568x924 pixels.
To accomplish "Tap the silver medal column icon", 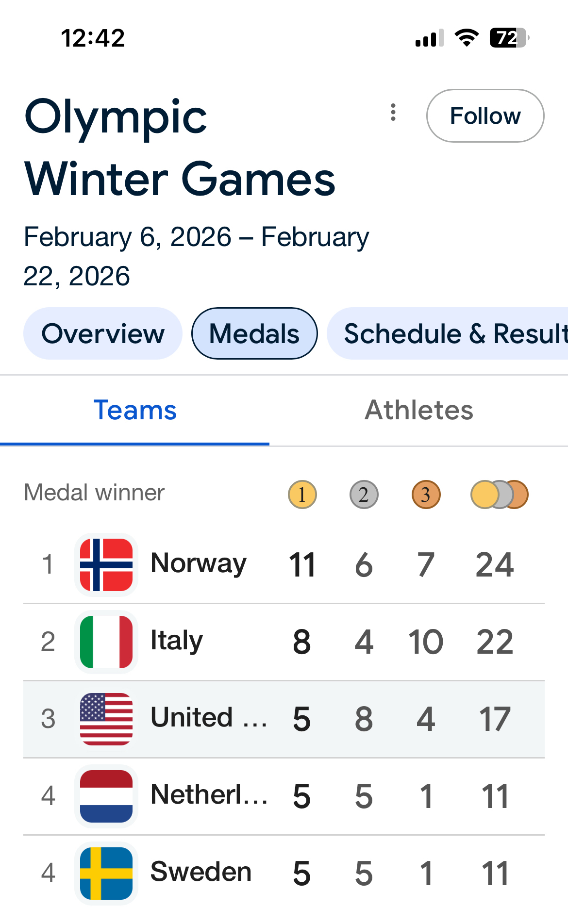I will click(364, 495).
